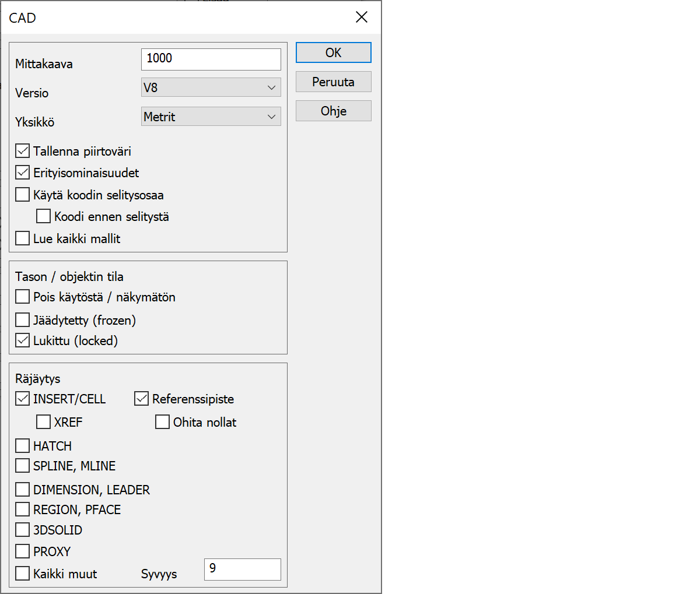Enable PROXY explode checkbox

tap(22, 551)
